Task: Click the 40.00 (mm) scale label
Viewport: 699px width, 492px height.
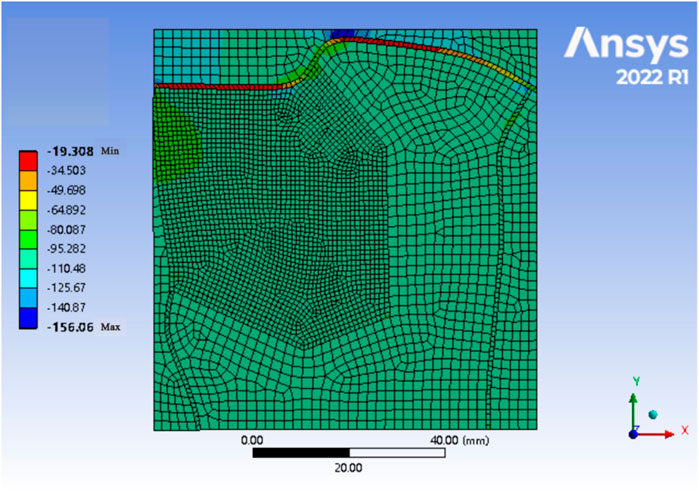Action: point(459,440)
